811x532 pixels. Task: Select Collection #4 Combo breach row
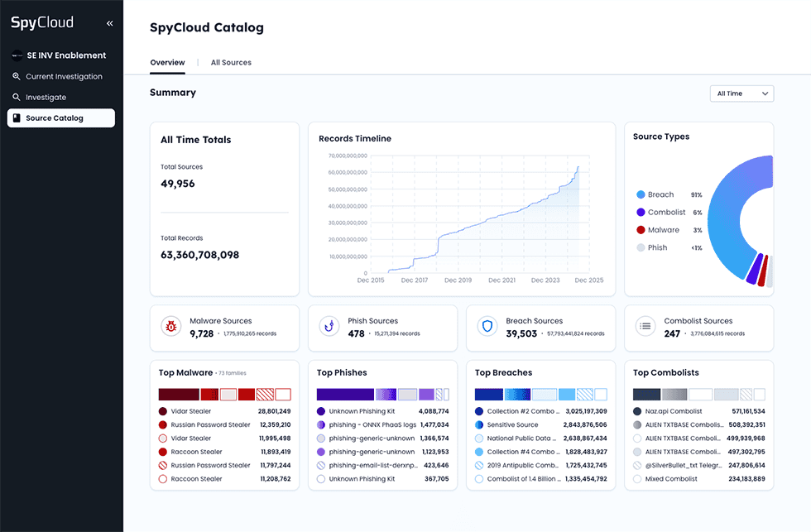(x=541, y=452)
